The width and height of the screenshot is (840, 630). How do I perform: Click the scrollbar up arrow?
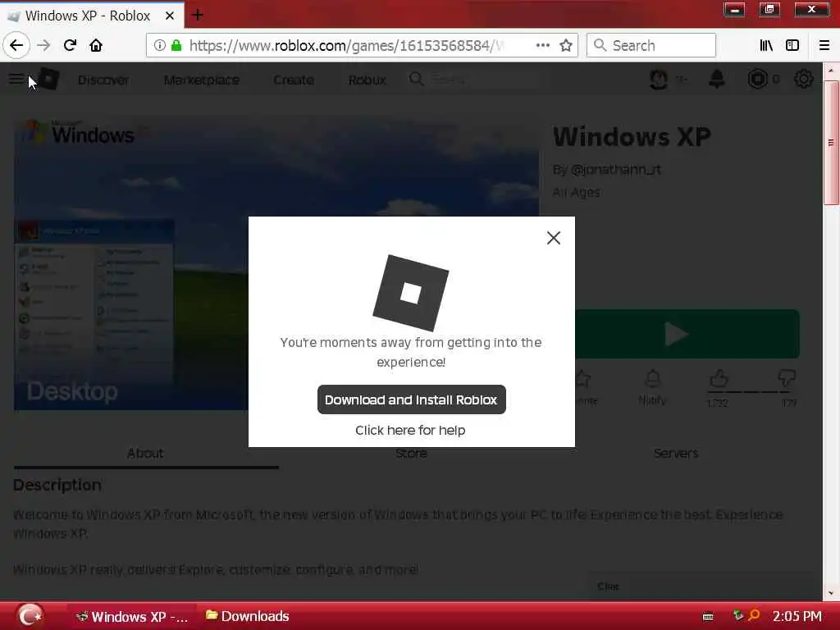click(x=831, y=71)
